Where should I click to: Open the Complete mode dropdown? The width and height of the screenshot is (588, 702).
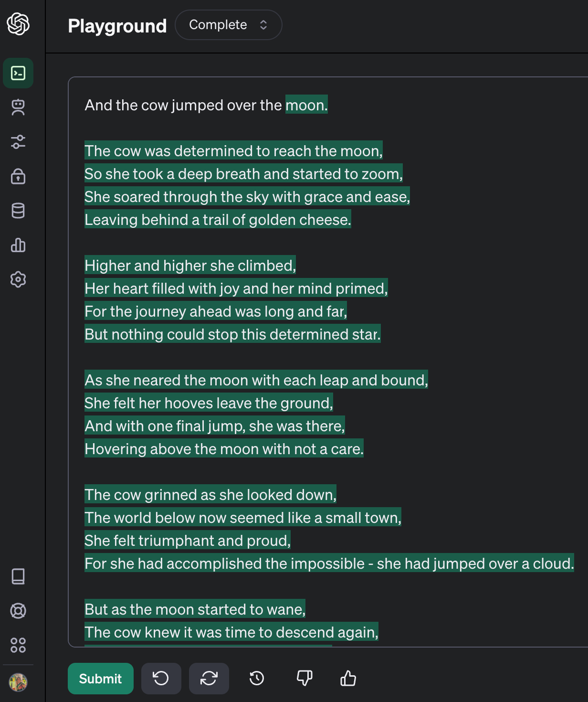(x=228, y=25)
